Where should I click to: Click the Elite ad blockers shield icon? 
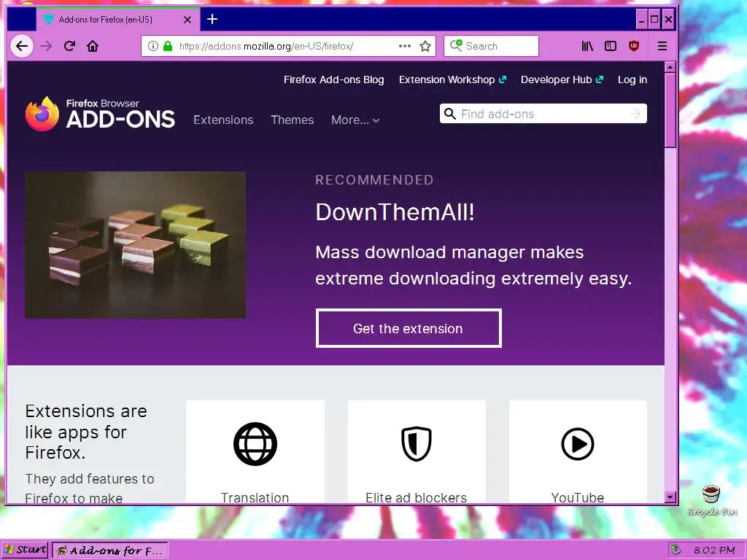tap(417, 444)
